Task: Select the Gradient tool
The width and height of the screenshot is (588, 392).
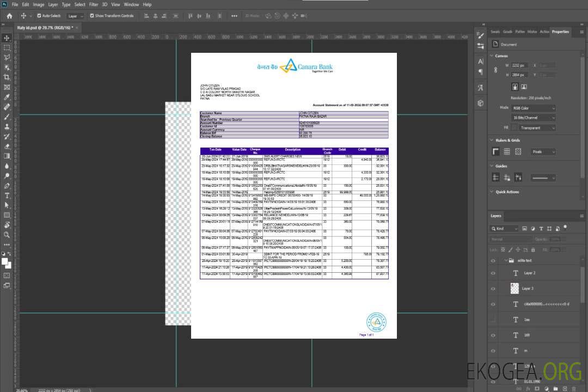Action: [x=7, y=156]
